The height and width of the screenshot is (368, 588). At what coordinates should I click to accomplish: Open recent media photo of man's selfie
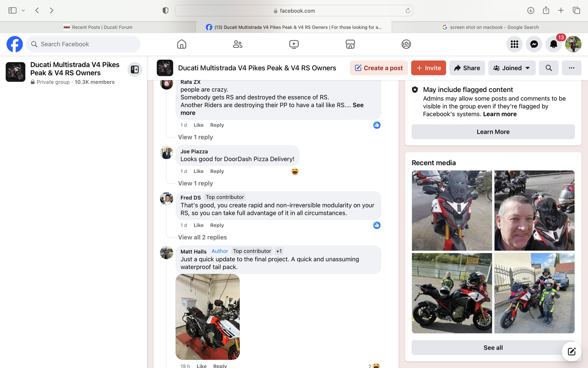[534, 210]
